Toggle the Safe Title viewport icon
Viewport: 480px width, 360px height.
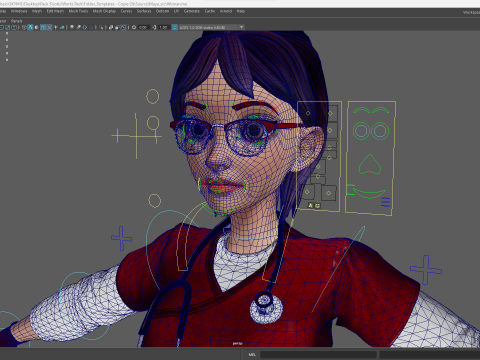coord(14,27)
